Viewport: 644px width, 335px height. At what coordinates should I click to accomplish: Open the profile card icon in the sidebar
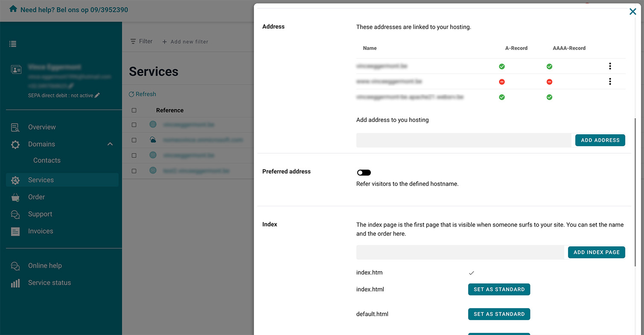16,69
